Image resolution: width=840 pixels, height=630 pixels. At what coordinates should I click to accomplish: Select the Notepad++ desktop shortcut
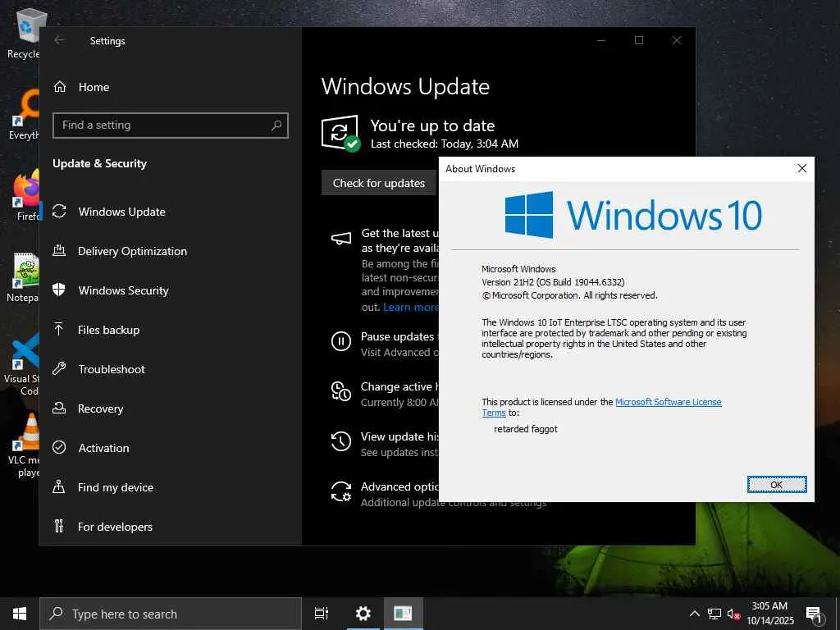24,277
